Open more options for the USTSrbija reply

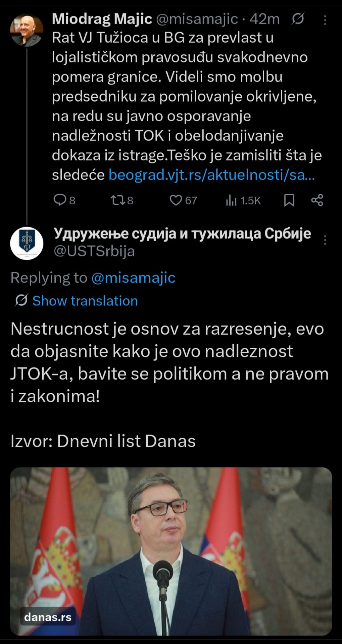click(325, 240)
